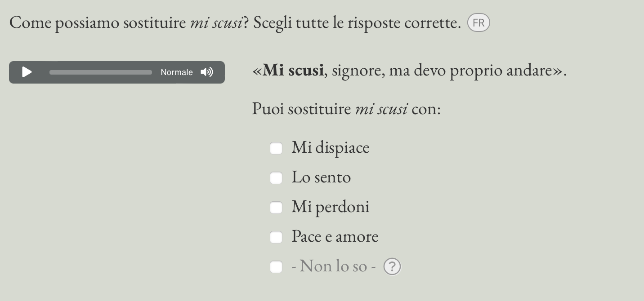
Task: Mark the checkbox beside Non lo so
Action: [276, 267]
